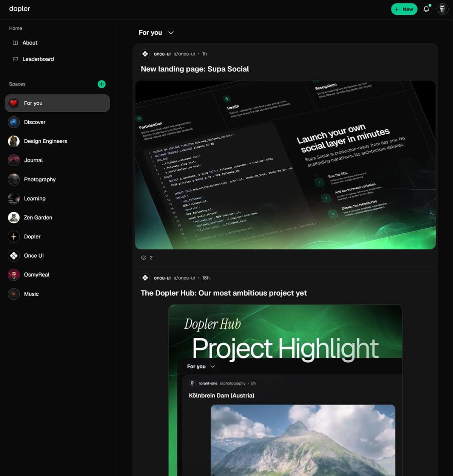The width and height of the screenshot is (453, 476).
Task: Open the s/once-ui link on first post
Action: pos(184,54)
